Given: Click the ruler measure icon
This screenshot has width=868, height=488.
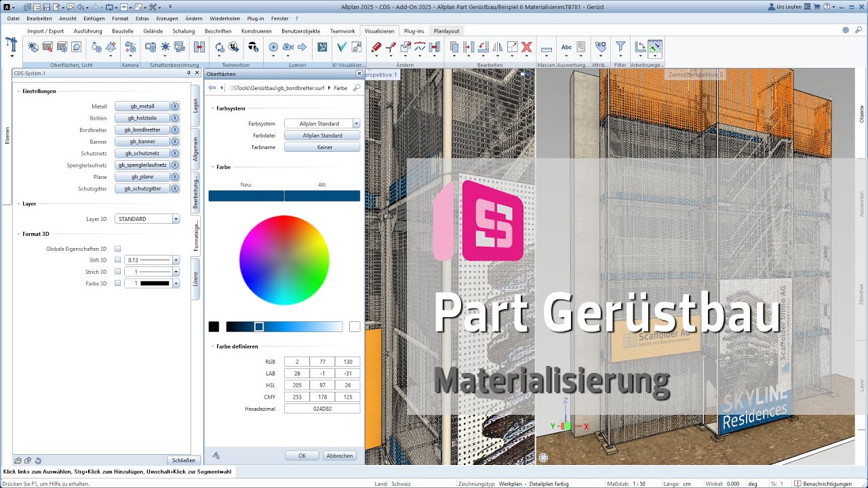Looking at the screenshot, I should (547, 49).
